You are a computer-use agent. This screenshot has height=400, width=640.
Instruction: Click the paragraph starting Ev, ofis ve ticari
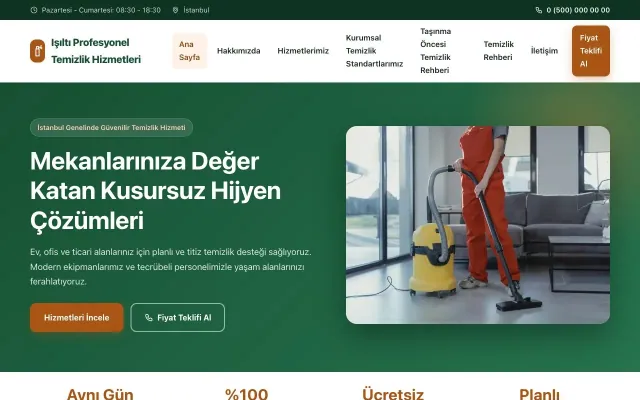click(x=171, y=267)
